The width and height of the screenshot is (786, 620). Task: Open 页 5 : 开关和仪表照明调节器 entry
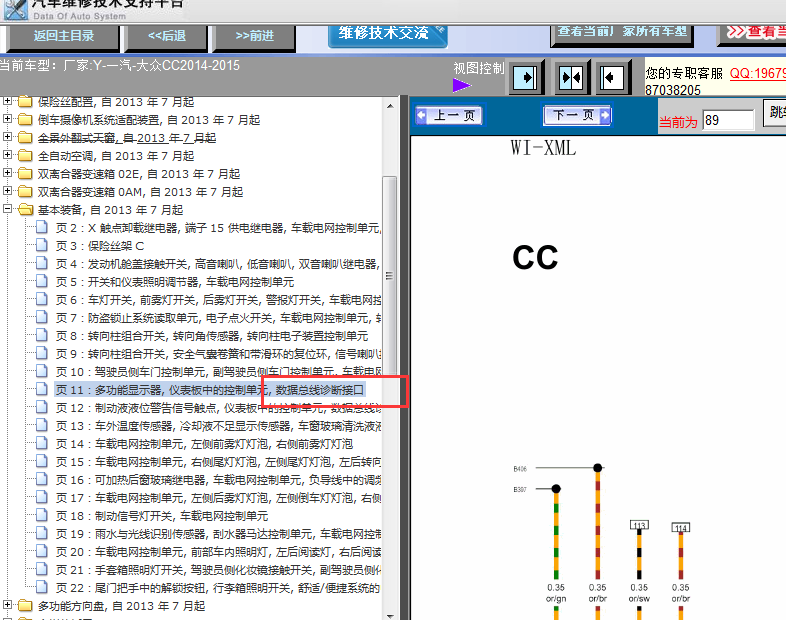[x=175, y=282]
